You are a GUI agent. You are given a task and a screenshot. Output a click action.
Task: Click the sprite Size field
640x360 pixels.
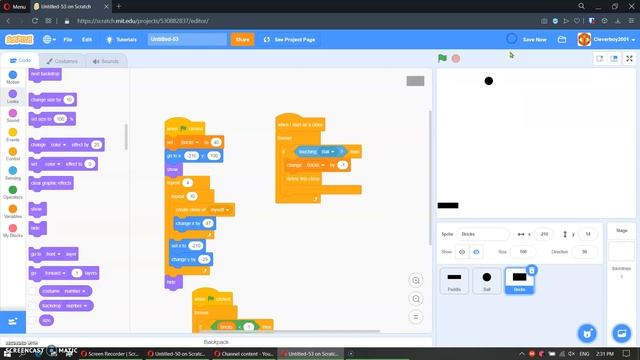coord(523,252)
